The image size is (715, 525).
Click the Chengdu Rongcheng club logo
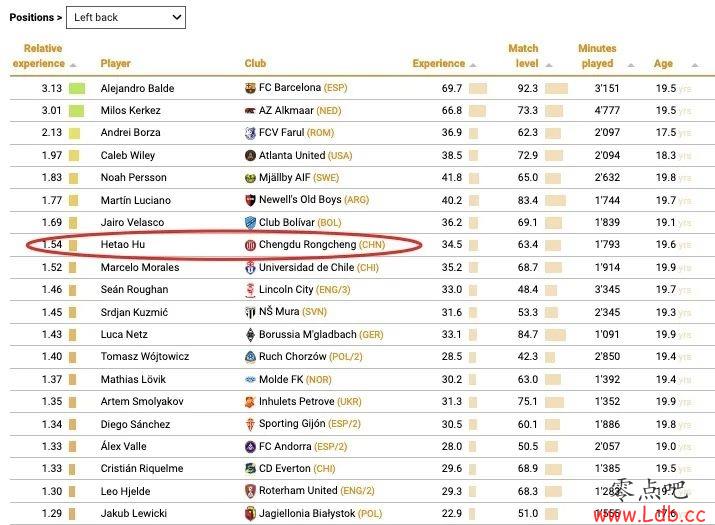[250, 245]
